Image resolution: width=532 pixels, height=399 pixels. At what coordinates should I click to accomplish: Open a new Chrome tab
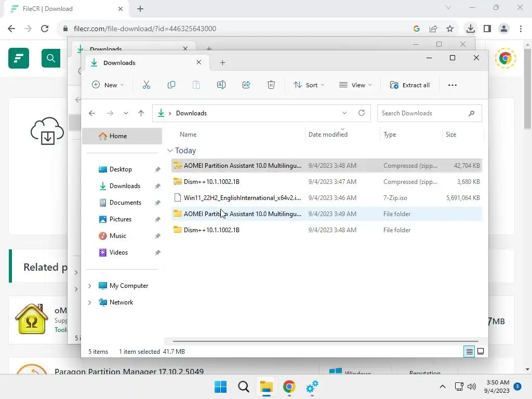coord(140,9)
